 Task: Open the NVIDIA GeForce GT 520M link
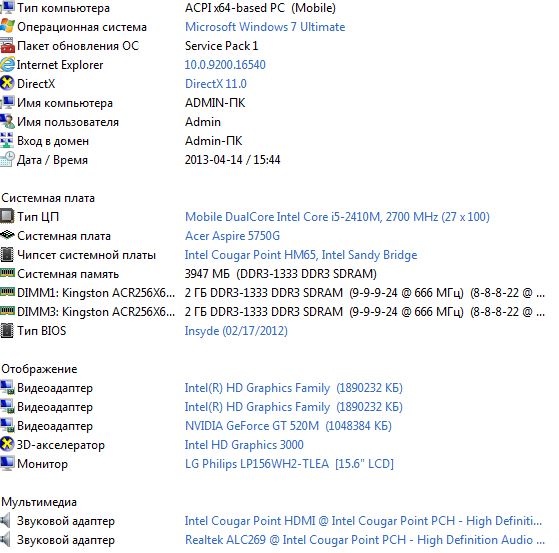pyautogui.click(x=288, y=426)
